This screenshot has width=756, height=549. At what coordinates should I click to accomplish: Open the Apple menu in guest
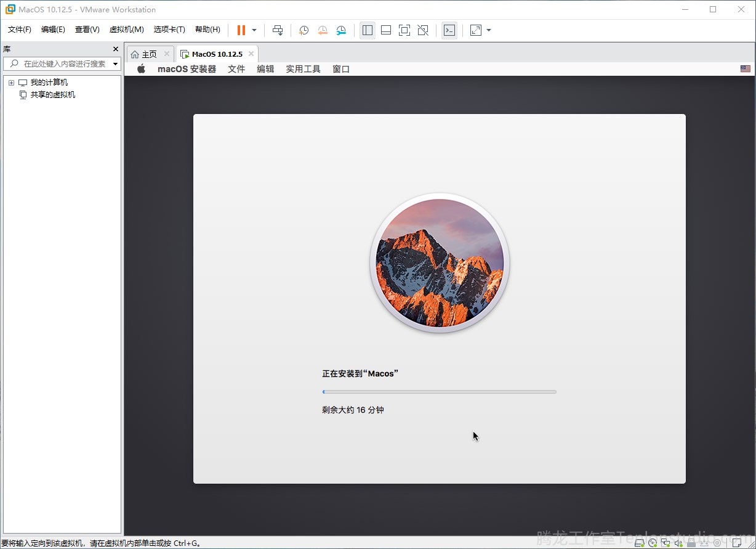pos(141,69)
